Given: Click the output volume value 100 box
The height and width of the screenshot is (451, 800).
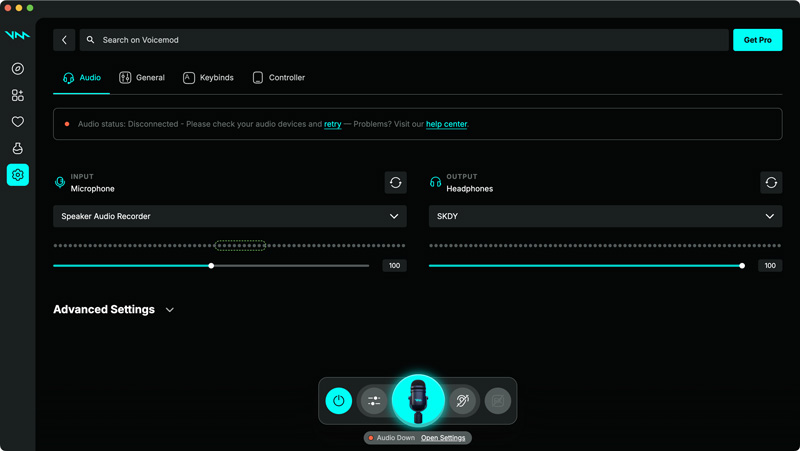Looking at the screenshot, I should 770,266.
